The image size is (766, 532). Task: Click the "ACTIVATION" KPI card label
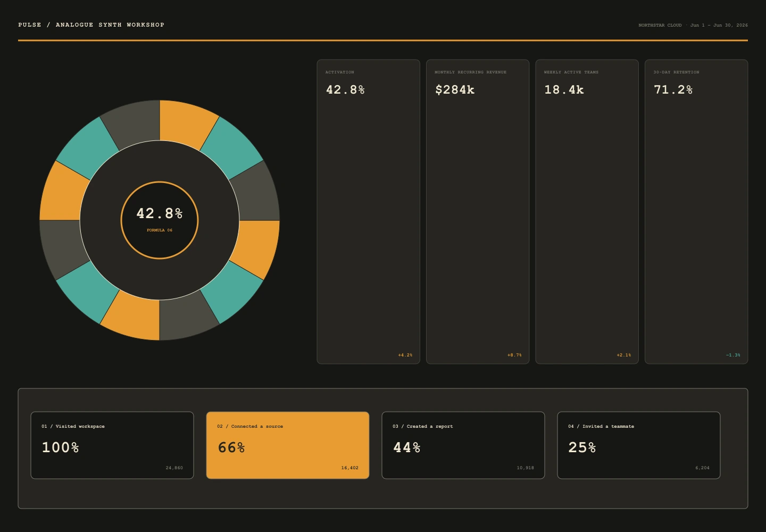[339, 72]
